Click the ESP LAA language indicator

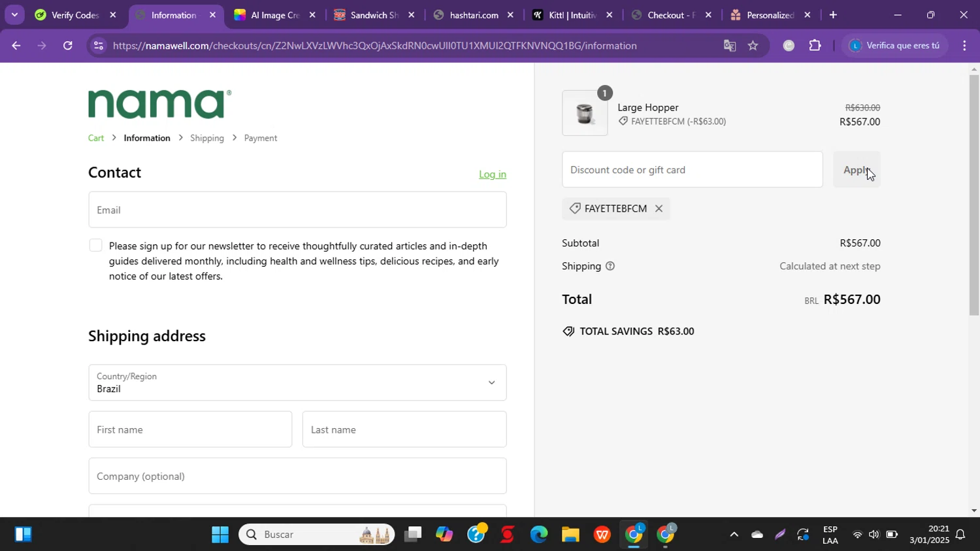830,535
